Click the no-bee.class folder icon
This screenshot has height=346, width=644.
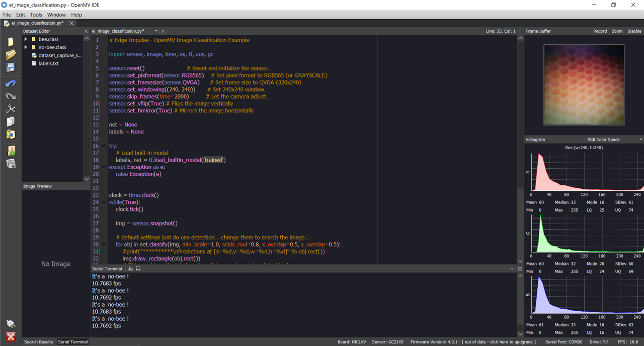[33, 47]
